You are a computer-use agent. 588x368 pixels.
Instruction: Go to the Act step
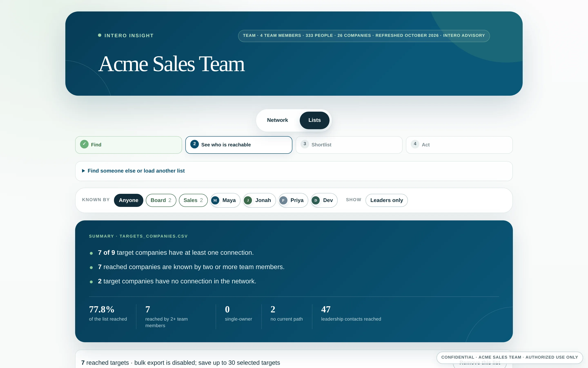(x=459, y=145)
